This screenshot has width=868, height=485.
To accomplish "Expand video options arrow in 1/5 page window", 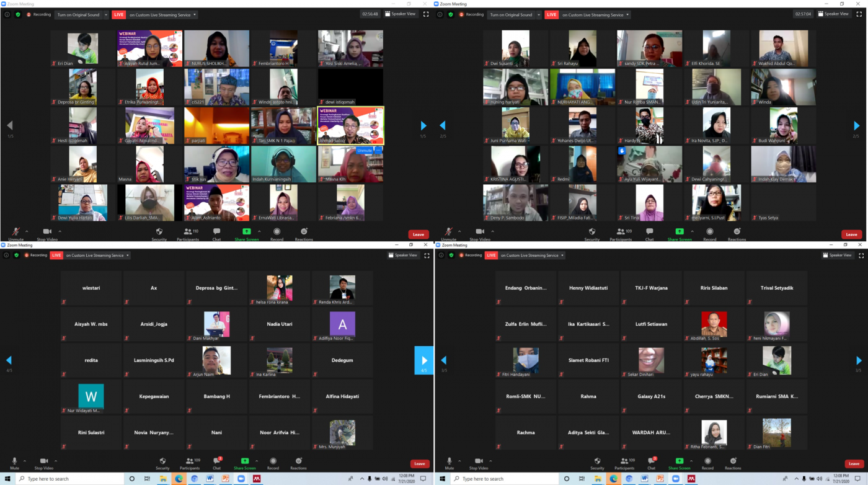I will tap(60, 231).
